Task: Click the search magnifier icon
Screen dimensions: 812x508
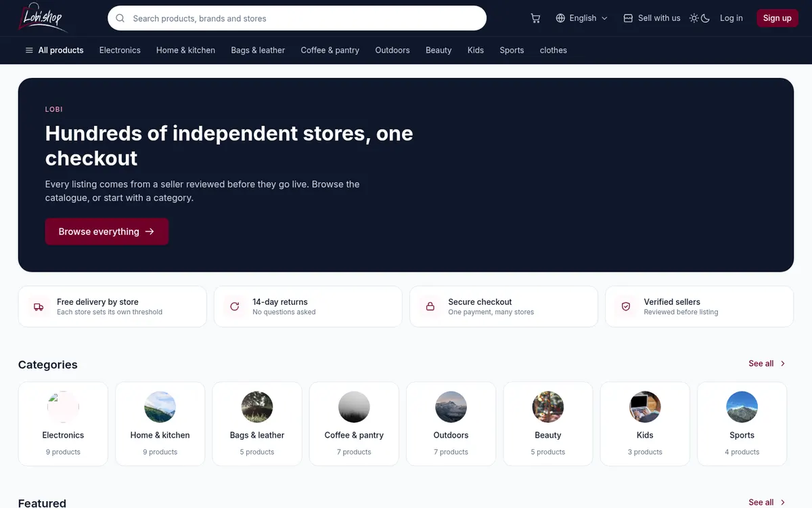Action: (x=120, y=18)
